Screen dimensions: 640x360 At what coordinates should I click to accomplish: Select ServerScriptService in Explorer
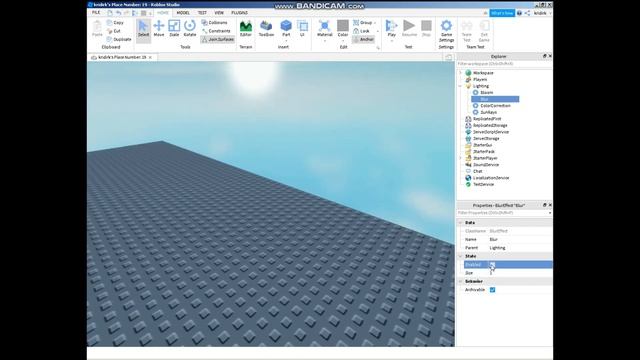click(x=491, y=132)
